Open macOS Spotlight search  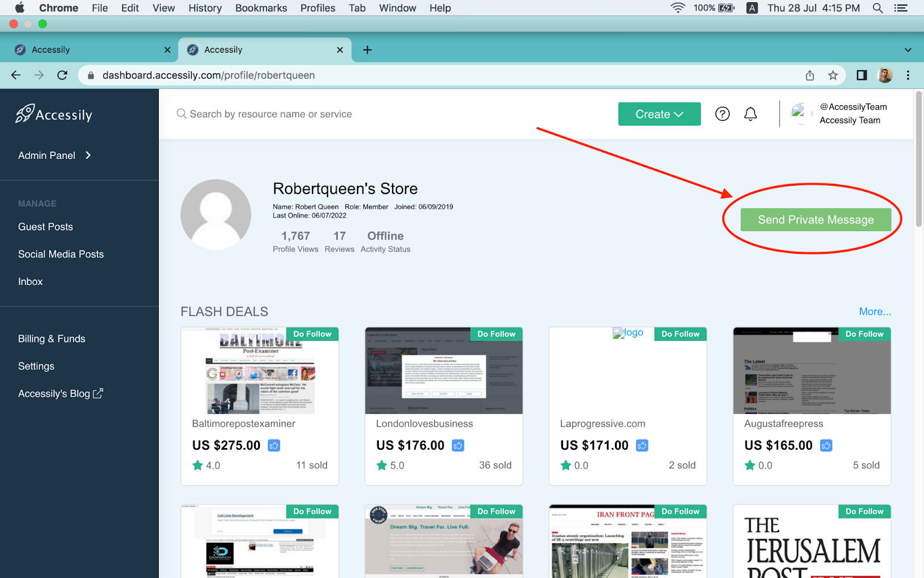coord(878,8)
